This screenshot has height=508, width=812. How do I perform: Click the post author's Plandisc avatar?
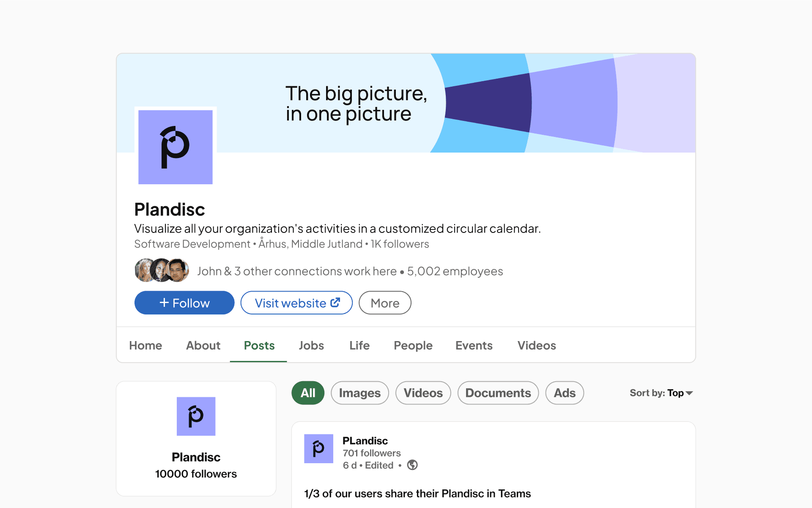[318, 448]
